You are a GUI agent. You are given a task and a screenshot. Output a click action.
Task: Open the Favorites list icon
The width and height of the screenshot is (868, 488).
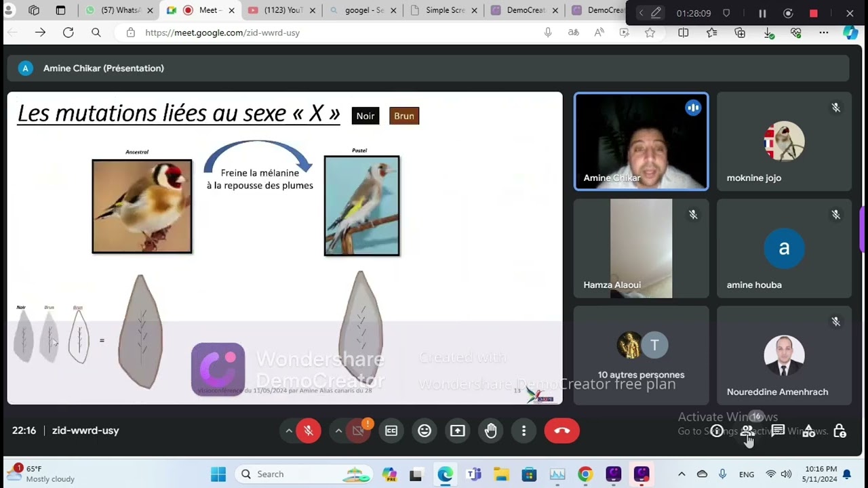(x=711, y=33)
